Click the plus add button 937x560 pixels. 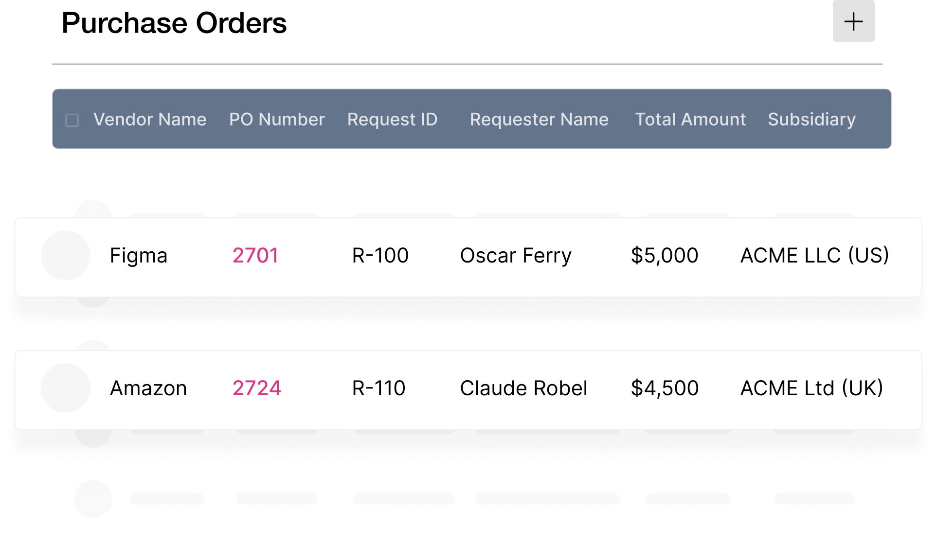pyautogui.click(x=853, y=21)
